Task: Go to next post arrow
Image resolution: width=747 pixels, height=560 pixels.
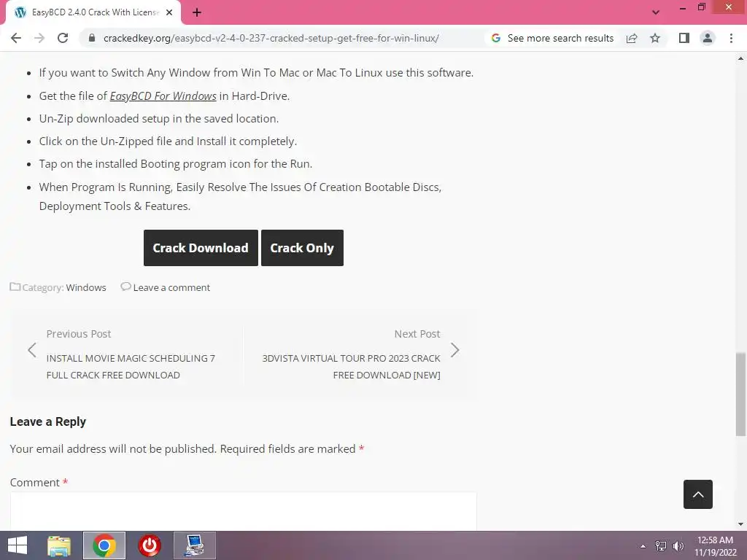Action: pos(455,351)
